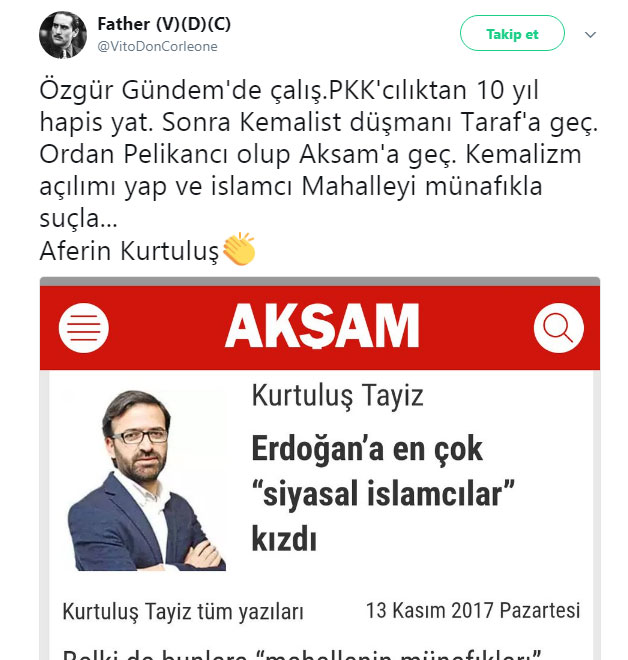Image resolution: width=628 pixels, height=660 pixels.
Task: Open the tweet author's profile avatar
Action: (63, 35)
